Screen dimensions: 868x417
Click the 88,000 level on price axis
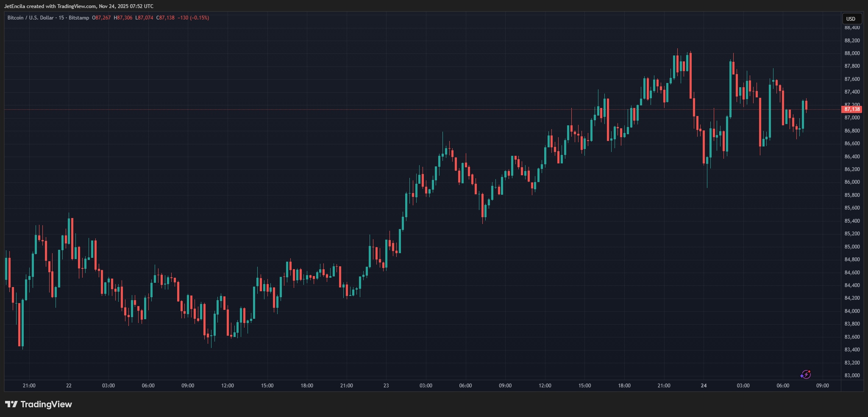point(852,53)
